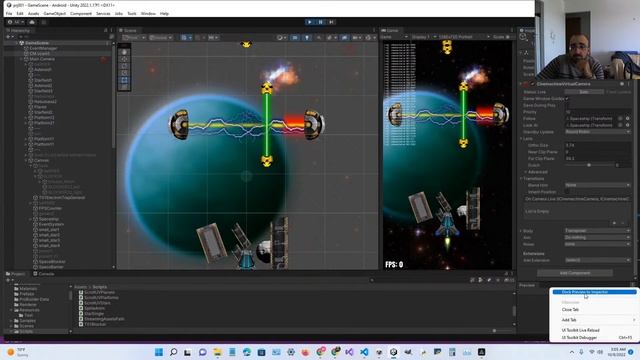The image size is (640, 360).
Task: Click the Solo button for Status Live
Action: tap(584, 92)
